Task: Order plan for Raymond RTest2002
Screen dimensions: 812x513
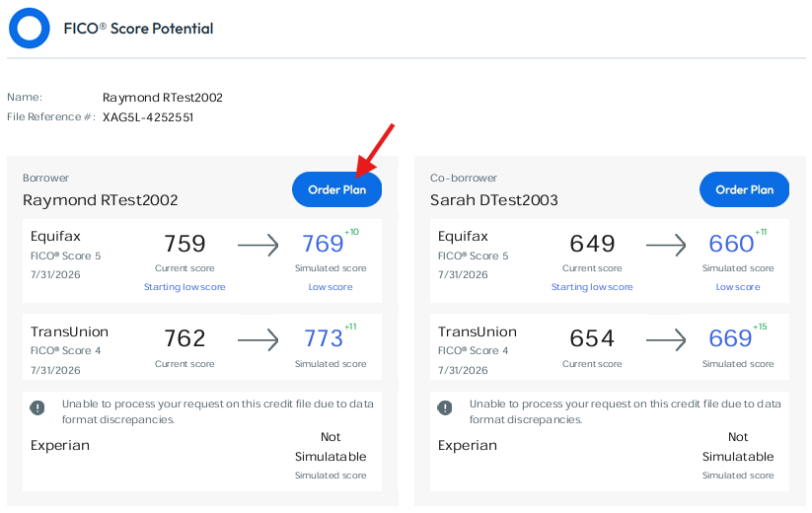Action: point(337,189)
